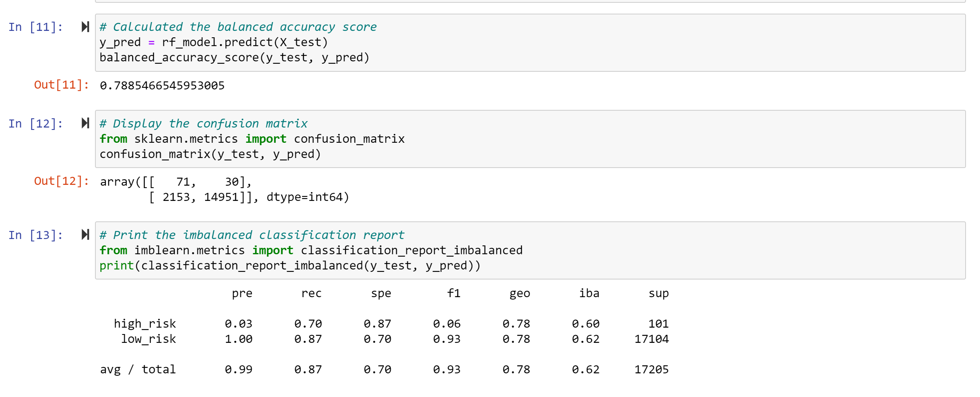The height and width of the screenshot is (397, 980).
Task: Click the 'geo' column header
Action: [x=520, y=294]
